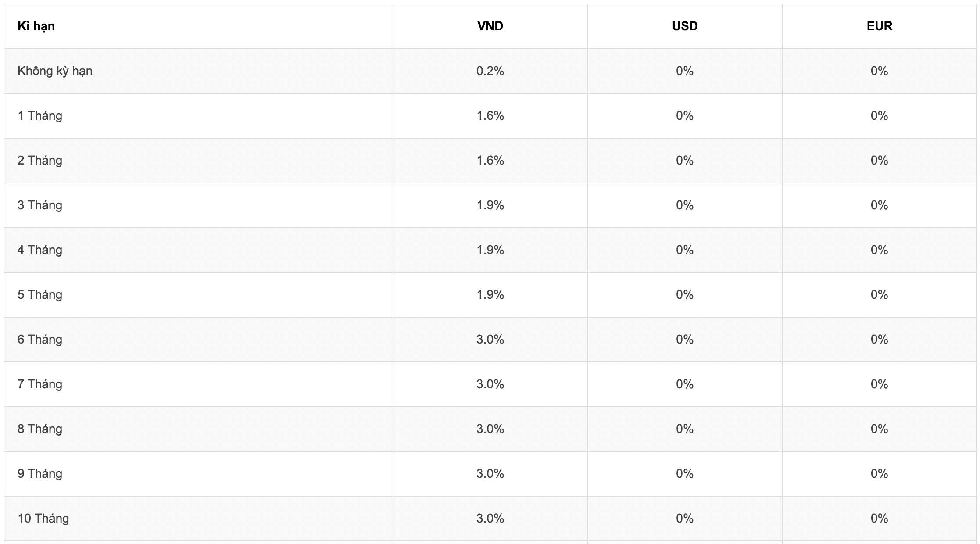Select the USD column header

pyautogui.click(x=685, y=26)
